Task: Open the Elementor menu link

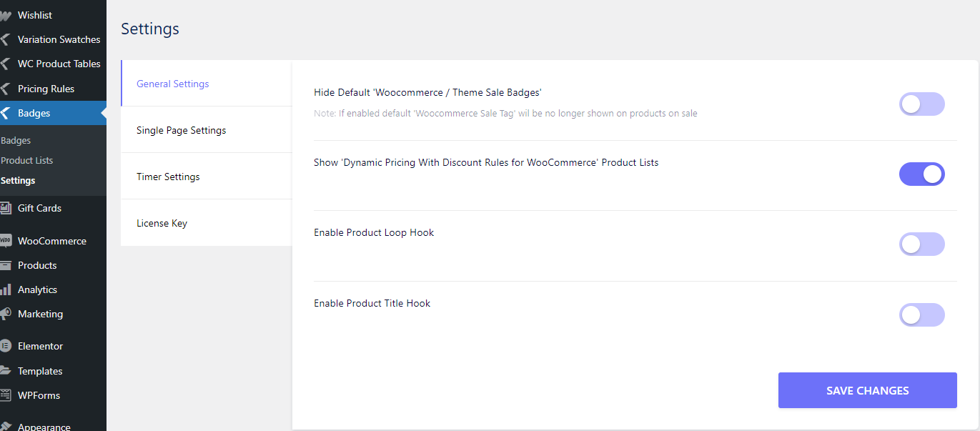Action: (x=40, y=346)
